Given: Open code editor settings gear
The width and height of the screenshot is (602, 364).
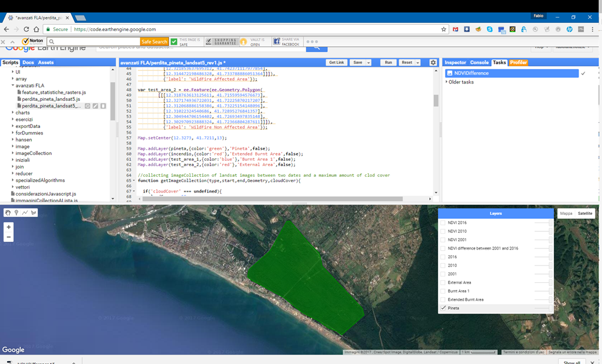Looking at the screenshot, I should coord(433,62).
